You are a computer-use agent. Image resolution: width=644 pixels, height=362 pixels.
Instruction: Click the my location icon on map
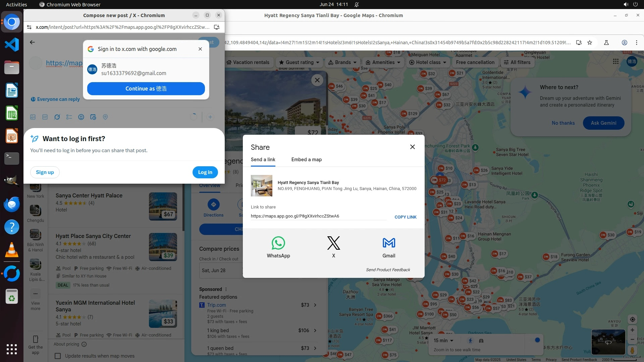[x=632, y=319]
